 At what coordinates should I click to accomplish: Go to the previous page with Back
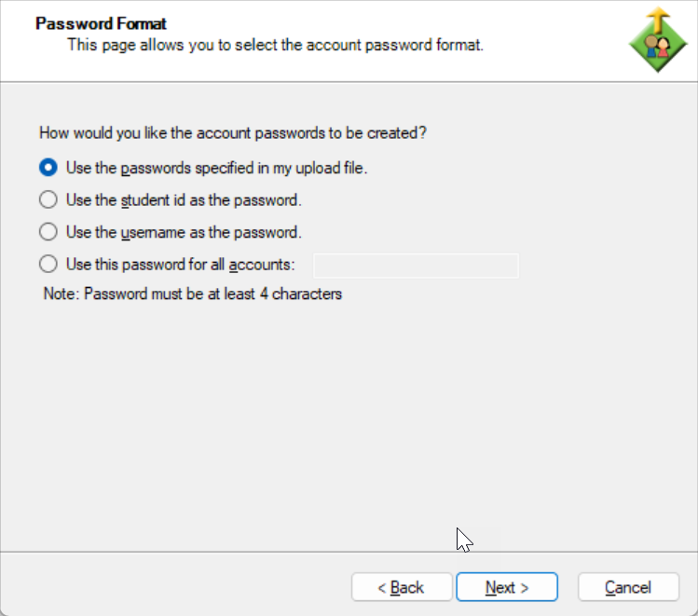401,587
